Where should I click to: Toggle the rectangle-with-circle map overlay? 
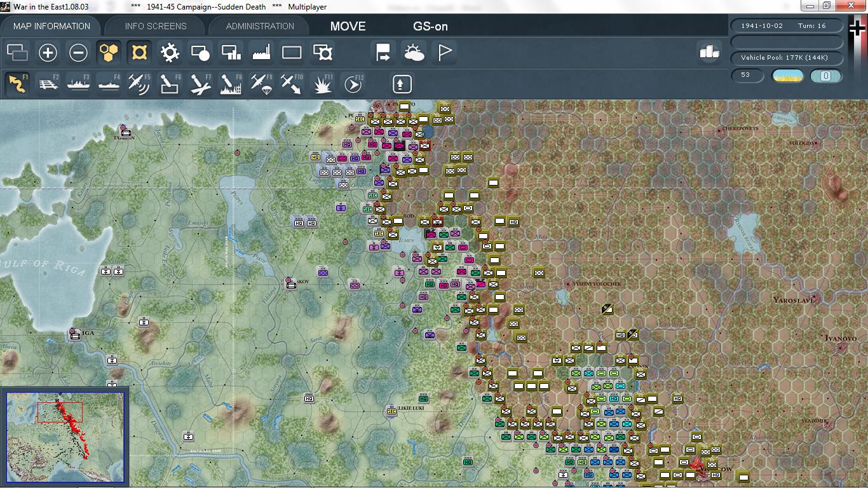click(x=200, y=52)
